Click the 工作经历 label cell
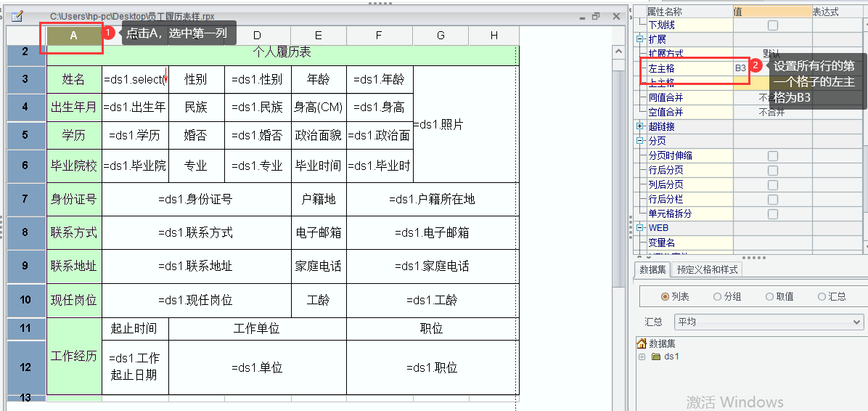868x411 pixels. [x=74, y=356]
